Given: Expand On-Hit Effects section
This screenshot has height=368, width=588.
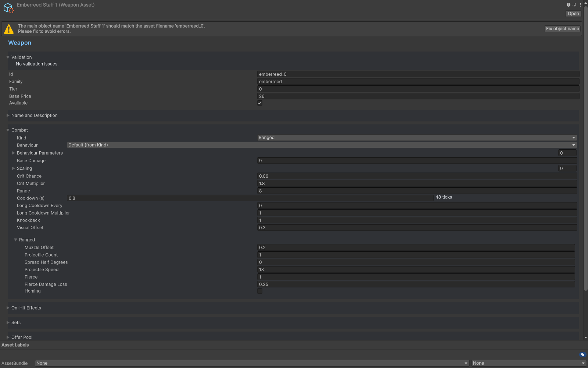Looking at the screenshot, I should pos(8,308).
